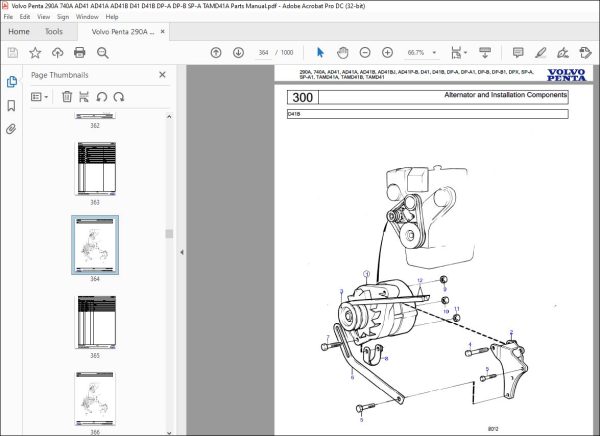This screenshot has width=600, height=436.
Task: Rotate page clockwise in thumbnails panel
Action: tap(119, 97)
